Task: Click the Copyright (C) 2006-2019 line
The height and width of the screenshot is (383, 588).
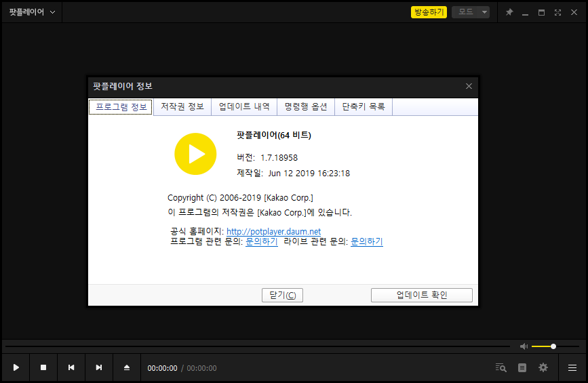Action: pyautogui.click(x=240, y=198)
